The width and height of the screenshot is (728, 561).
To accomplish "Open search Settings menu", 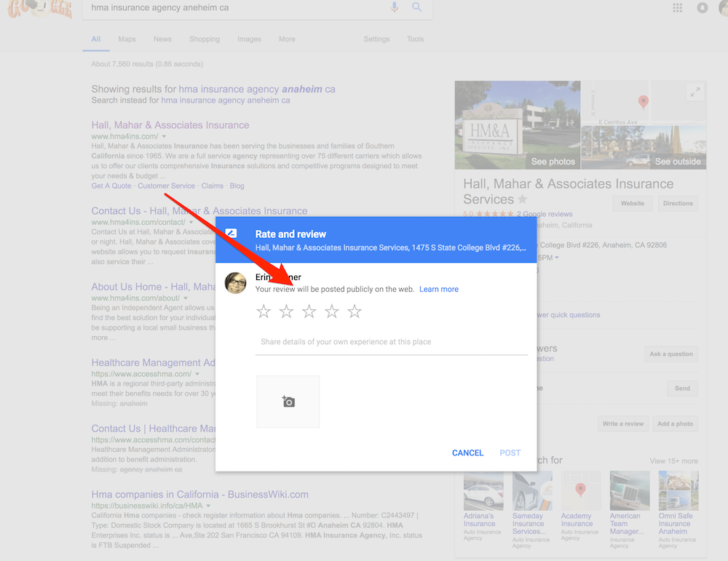I will 376,39.
